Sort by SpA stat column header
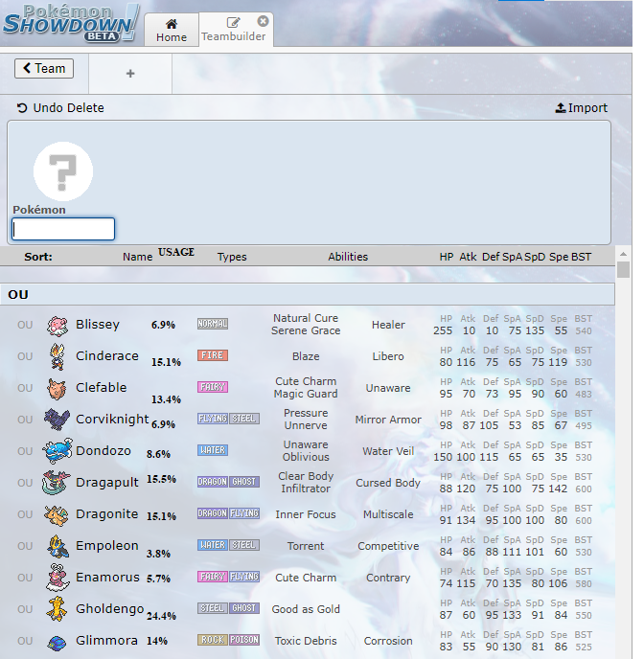This screenshot has height=659, width=644. [512, 257]
